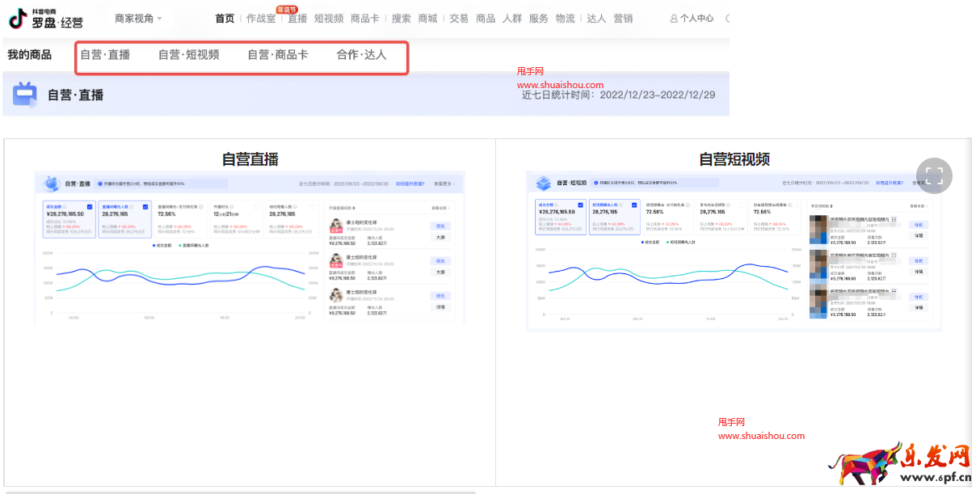Click info icon beside 成交金额 in short-video panel
The width and height of the screenshot is (980, 494).
(557, 205)
